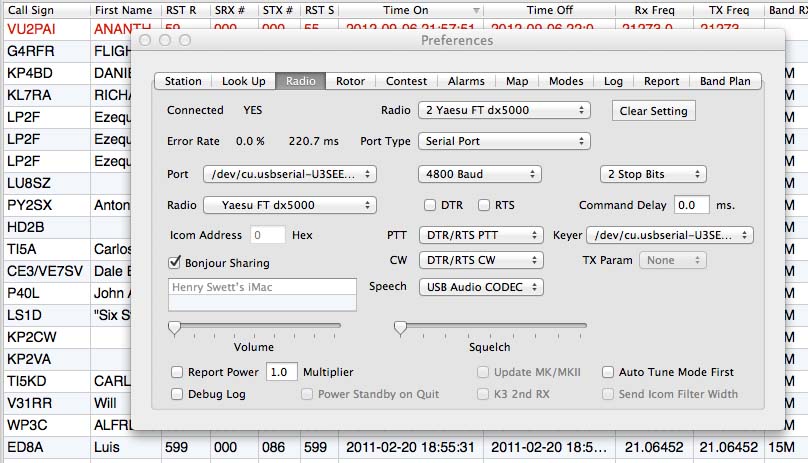Image resolution: width=808 pixels, height=463 pixels.
Task: Open the 4800 Baud dropdown
Action: (479, 174)
